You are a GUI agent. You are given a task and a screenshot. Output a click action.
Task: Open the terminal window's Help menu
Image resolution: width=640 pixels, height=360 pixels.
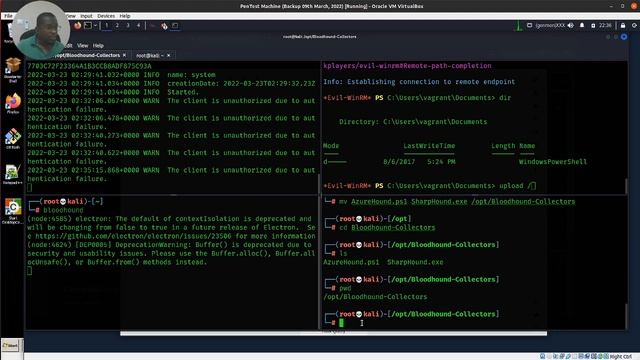click(x=98, y=45)
